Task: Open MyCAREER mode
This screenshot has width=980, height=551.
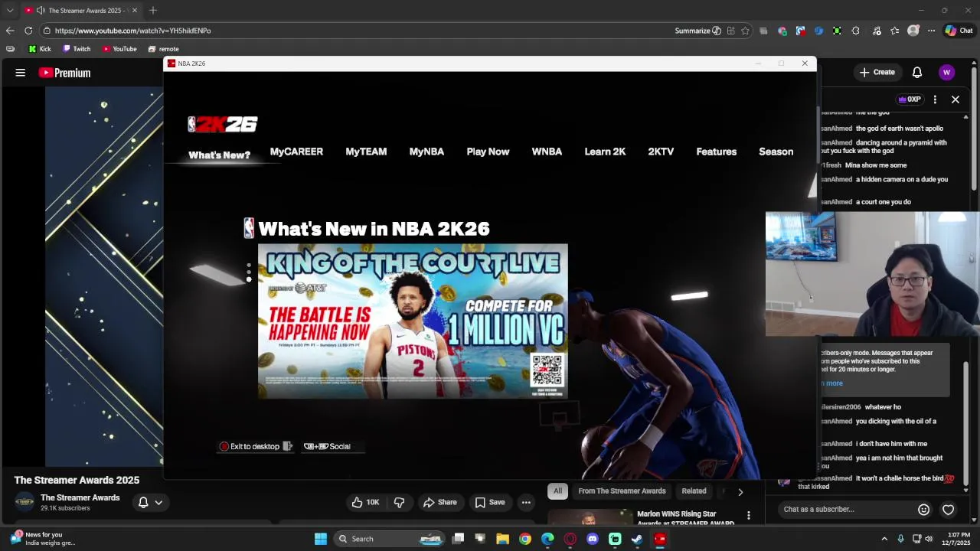Action: (x=296, y=152)
